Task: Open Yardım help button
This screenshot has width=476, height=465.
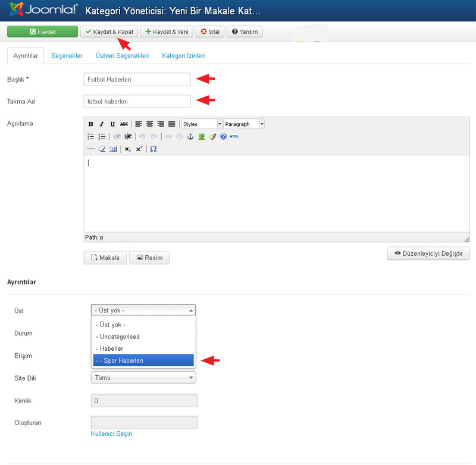Action: [x=245, y=32]
